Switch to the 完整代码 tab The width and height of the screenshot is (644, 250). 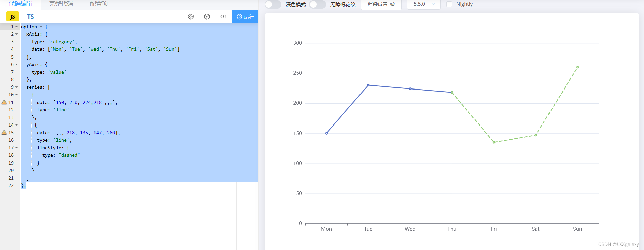[61, 4]
